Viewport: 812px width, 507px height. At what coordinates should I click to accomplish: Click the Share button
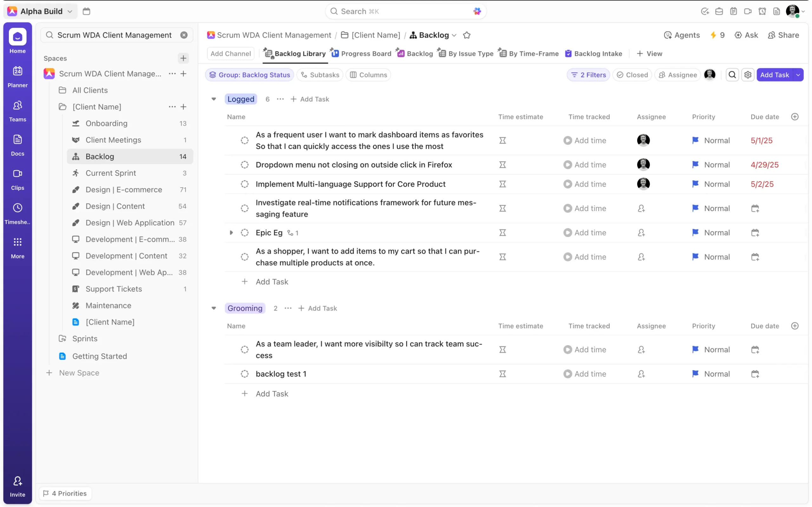[x=783, y=35]
